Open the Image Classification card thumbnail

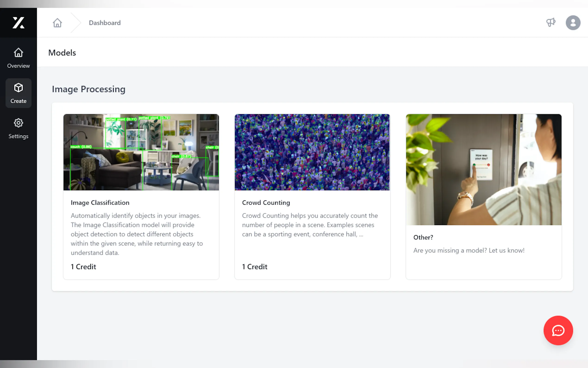(141, 152)
